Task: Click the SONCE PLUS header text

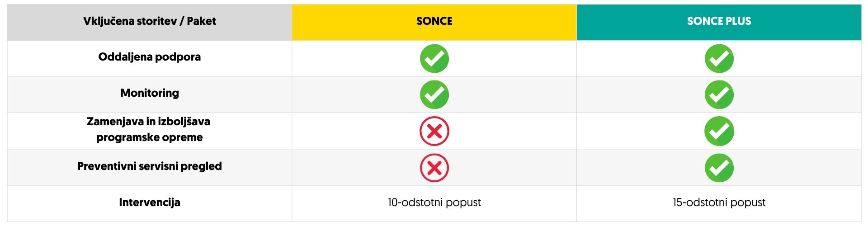Action: [719, 21]
